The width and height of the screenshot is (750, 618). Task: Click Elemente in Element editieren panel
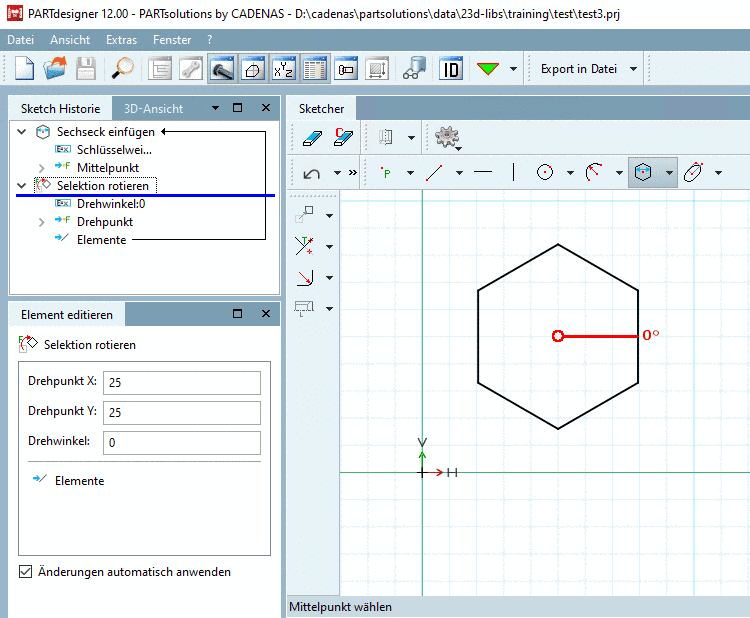79,481
